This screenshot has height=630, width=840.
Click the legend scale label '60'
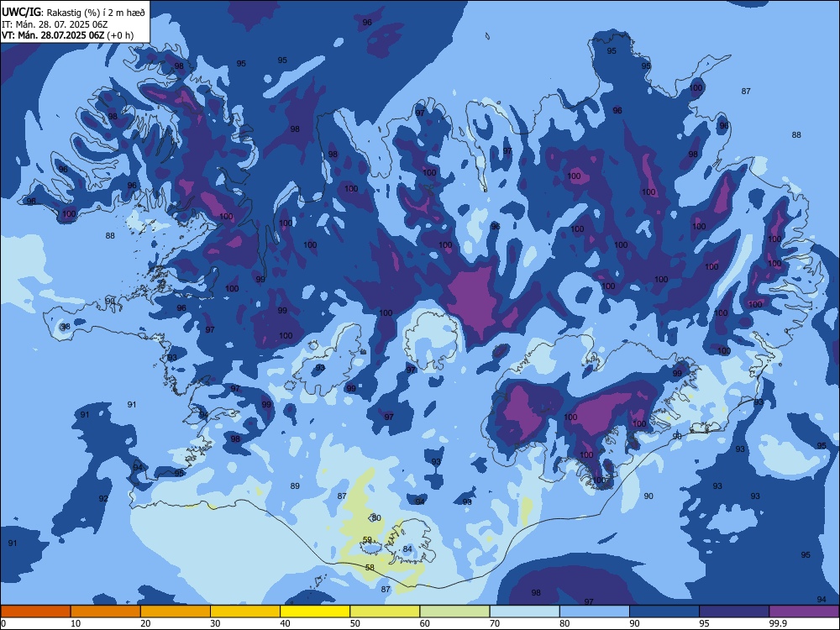tap(425, 623)
